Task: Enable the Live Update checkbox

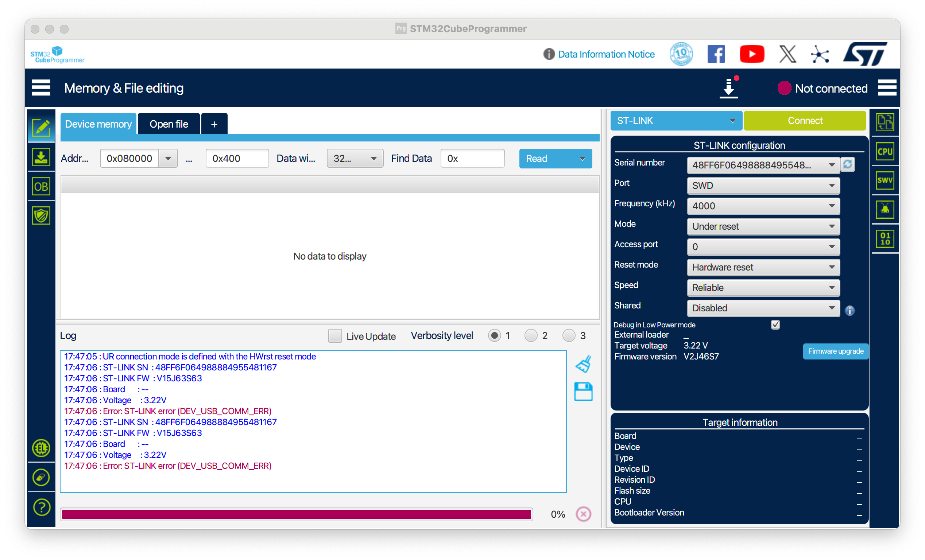Action: (335, 335)
